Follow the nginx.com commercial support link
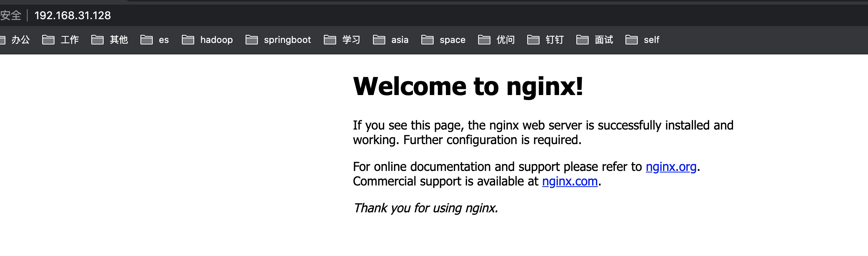868x256 pixels. [570, 181]
